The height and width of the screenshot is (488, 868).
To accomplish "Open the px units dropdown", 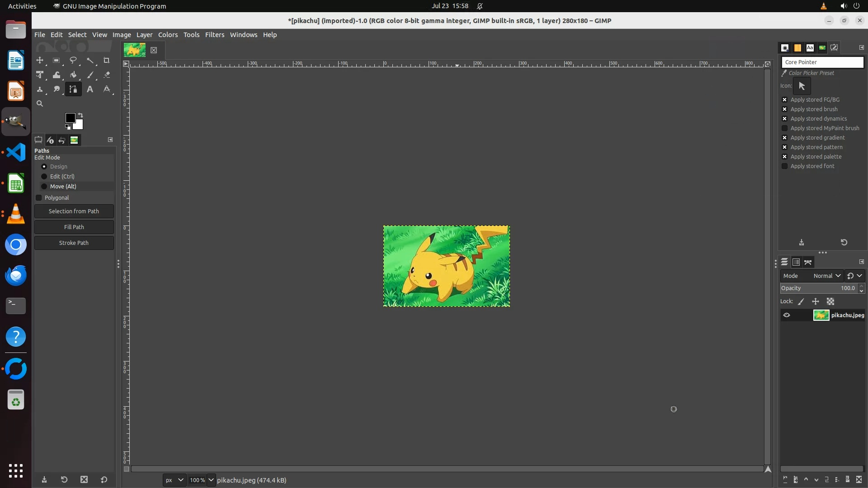I will tap(175, 480).
